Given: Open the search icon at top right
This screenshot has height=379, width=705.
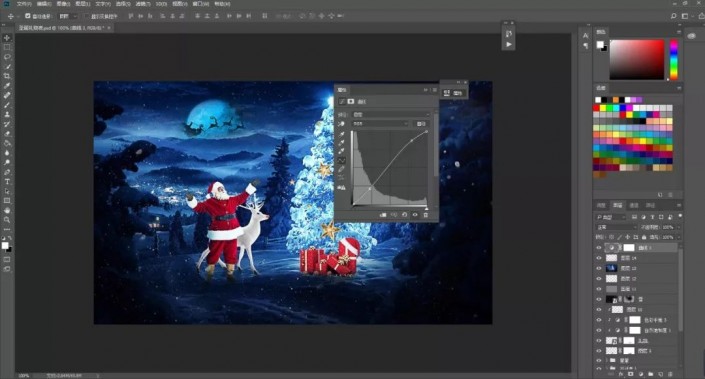Looking at the screenshot, I should pos(674,16).
